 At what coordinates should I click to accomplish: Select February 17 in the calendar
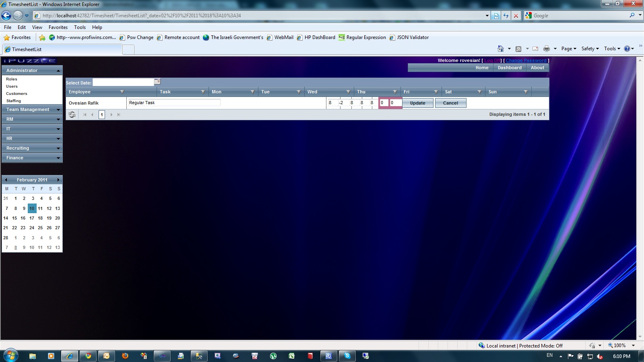point(32,218)
